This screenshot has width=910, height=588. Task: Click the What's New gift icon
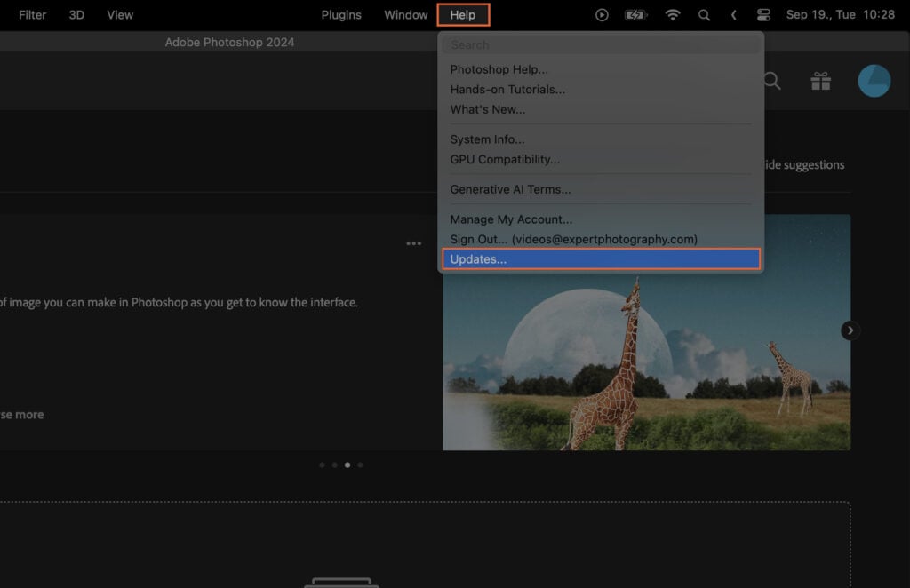click(x=820, y=81)
